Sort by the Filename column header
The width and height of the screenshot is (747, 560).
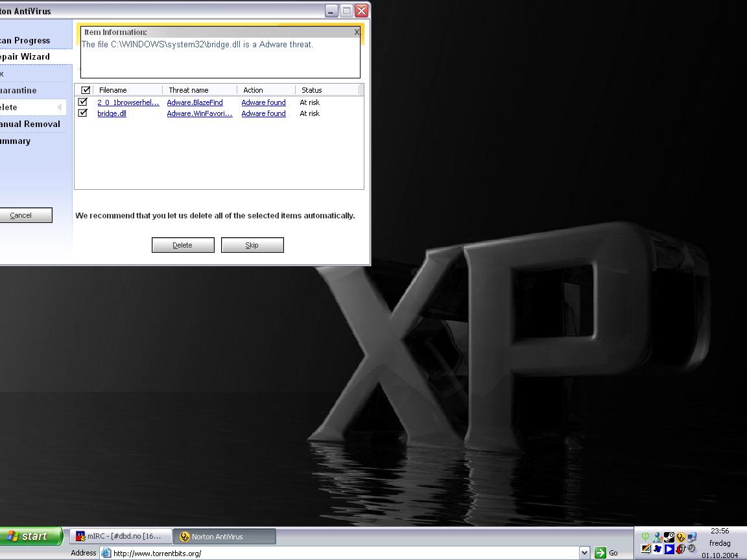(x=128, y=90)
